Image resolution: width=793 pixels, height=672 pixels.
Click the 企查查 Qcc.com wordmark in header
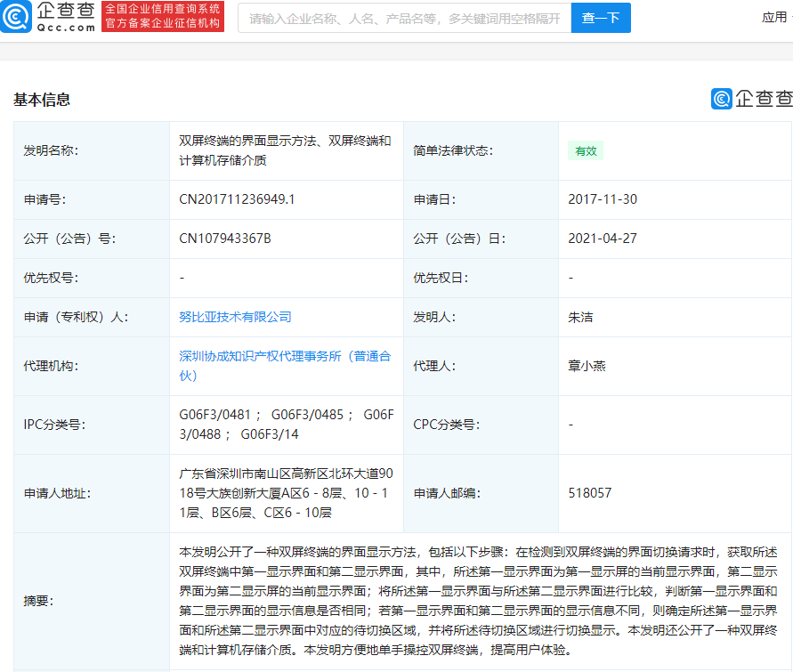pos(66,17)
